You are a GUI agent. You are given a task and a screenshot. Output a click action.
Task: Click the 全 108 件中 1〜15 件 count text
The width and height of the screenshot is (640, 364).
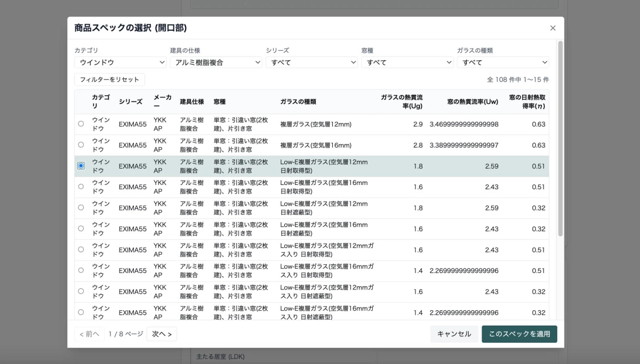click(518, 79)
